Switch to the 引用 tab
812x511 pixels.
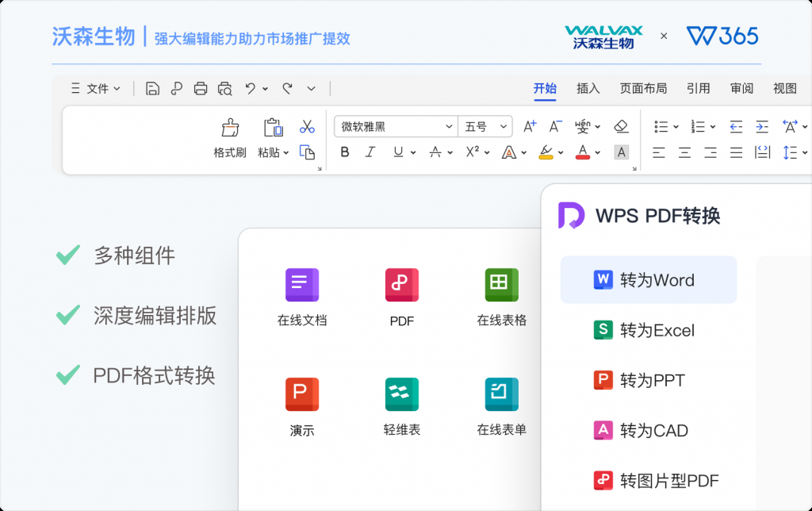click(x=698, y=89)
